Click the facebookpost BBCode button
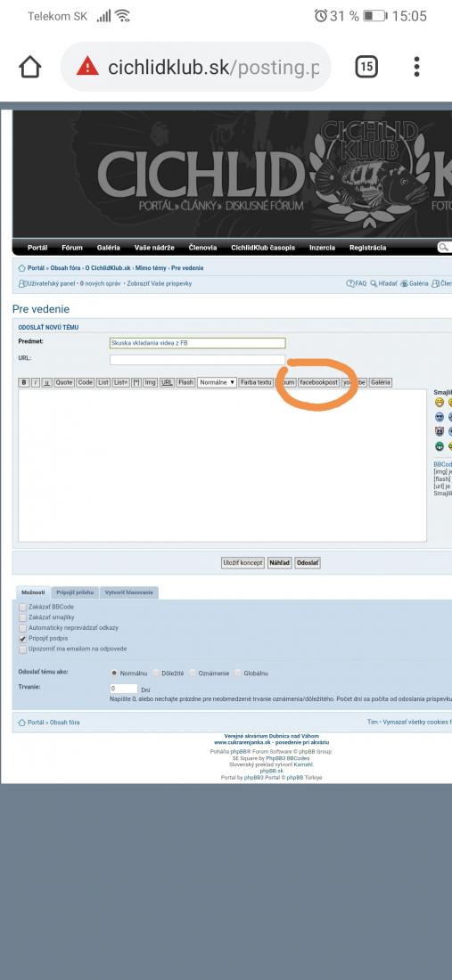Viewport: 452px width, 980px height. 318,382
